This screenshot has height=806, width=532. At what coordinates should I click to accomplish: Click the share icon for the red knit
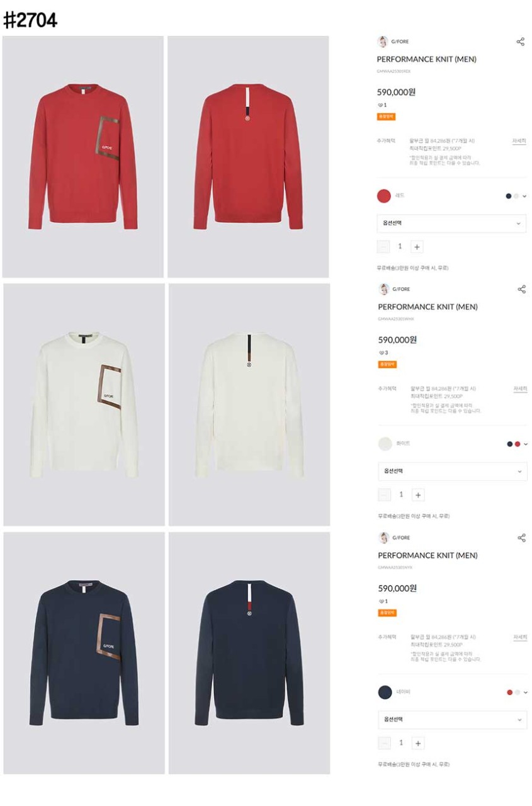tap(520, 42)
